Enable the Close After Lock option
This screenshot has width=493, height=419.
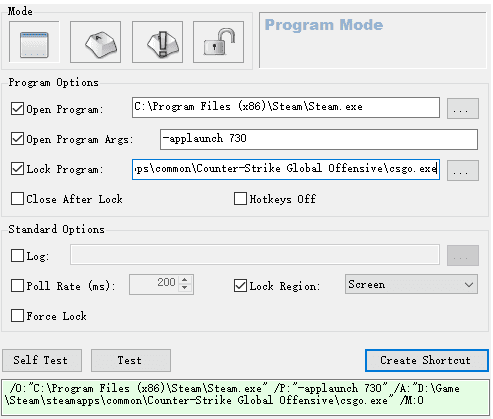(x=17, y=199)
